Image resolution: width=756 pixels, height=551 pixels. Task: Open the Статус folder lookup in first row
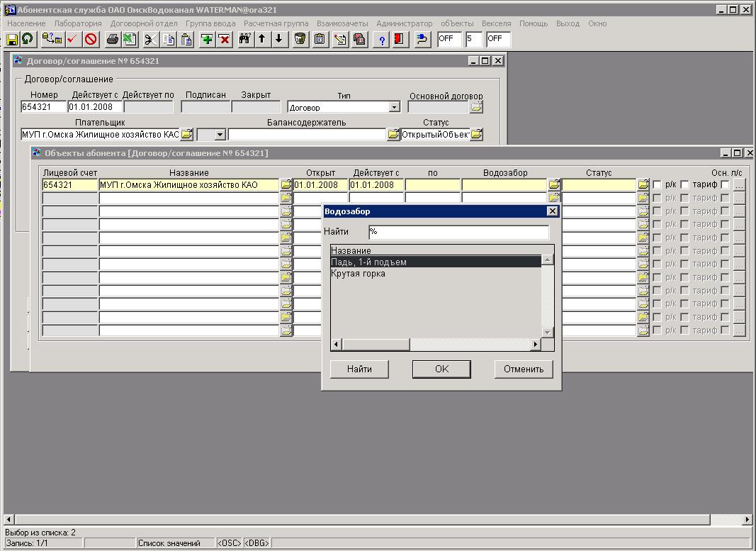[x=643, y=185]
